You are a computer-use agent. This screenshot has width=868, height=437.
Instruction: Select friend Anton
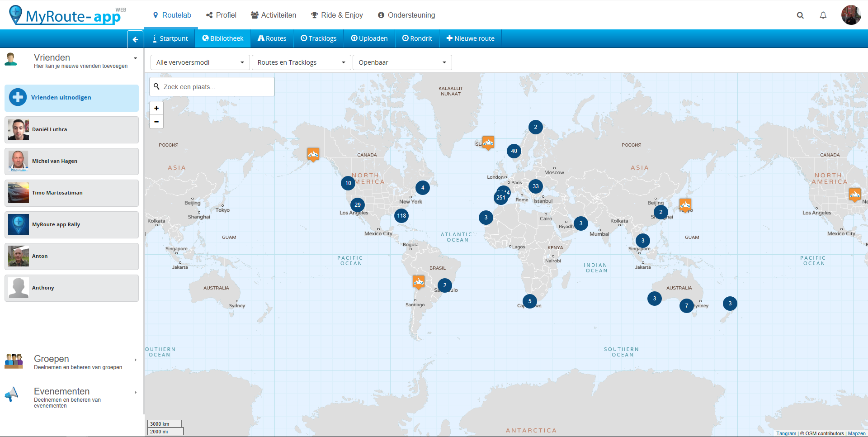pyautogui.click(x=72, y=256)
